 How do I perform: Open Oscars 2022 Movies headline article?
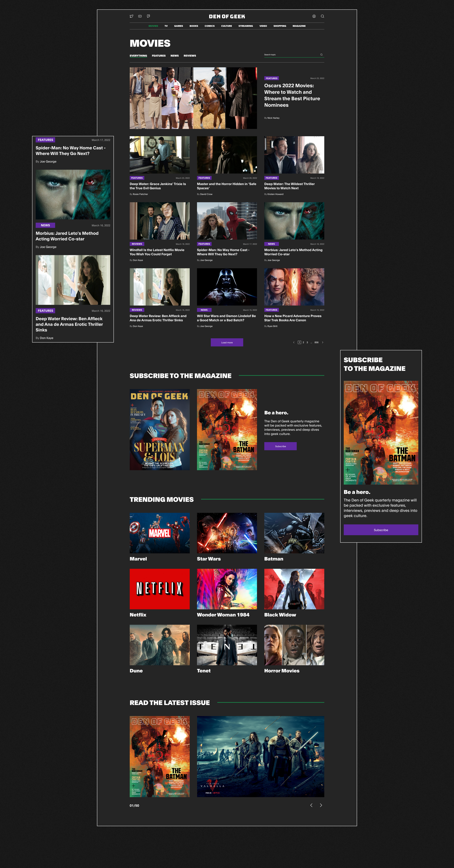(x=292, y=95)
